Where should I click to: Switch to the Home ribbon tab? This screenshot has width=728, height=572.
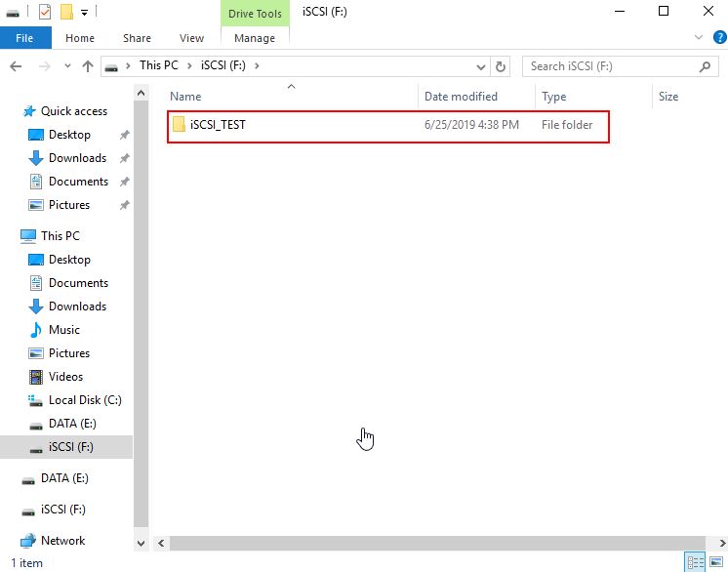coord(80,38)
